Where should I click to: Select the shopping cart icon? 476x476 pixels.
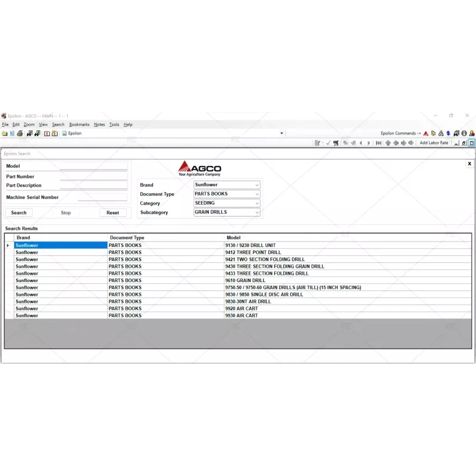[337, 143]
